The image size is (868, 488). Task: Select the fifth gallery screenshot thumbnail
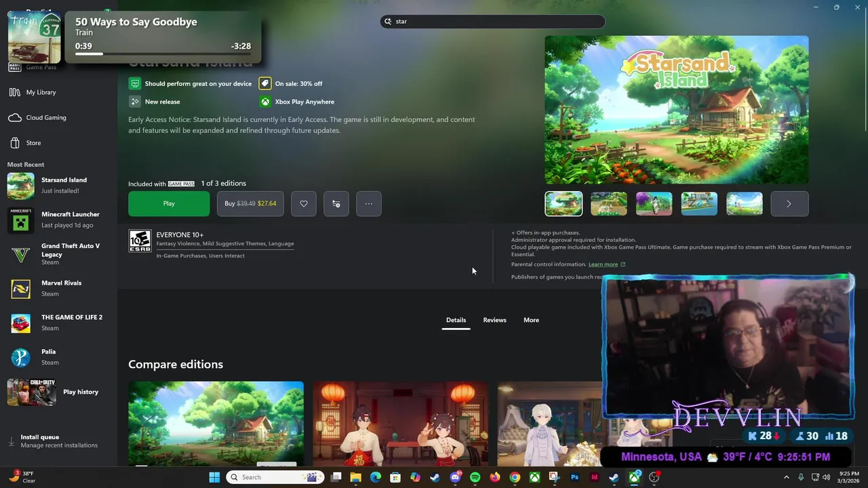[x=745, y=203]
